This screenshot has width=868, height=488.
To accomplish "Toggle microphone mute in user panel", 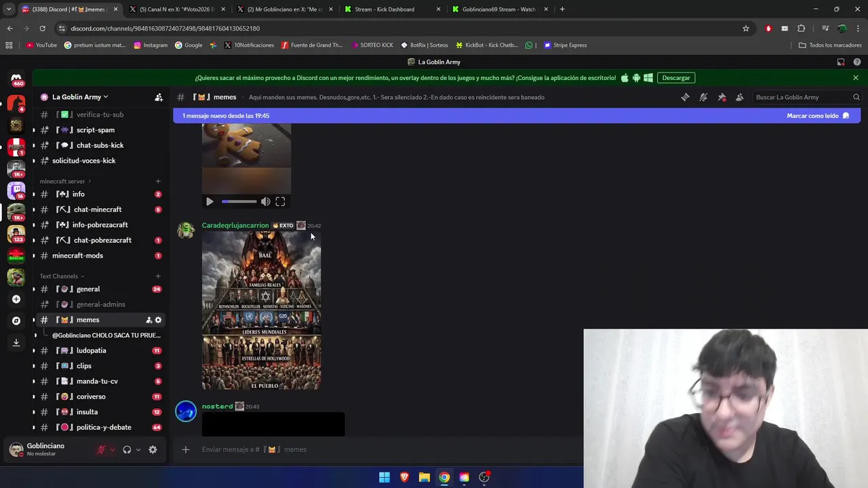I will point(101,449).
